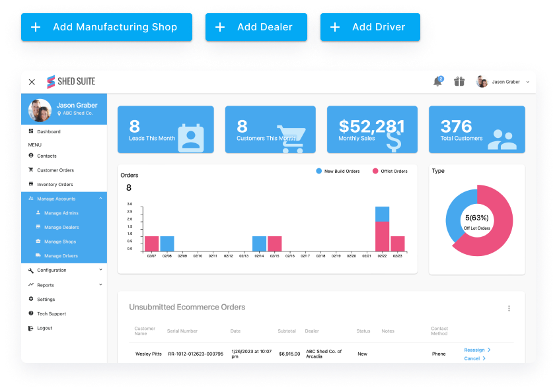557x392 pixels.
Task: Click the Add Manufacturing Shop button
Action: (106, 26)
